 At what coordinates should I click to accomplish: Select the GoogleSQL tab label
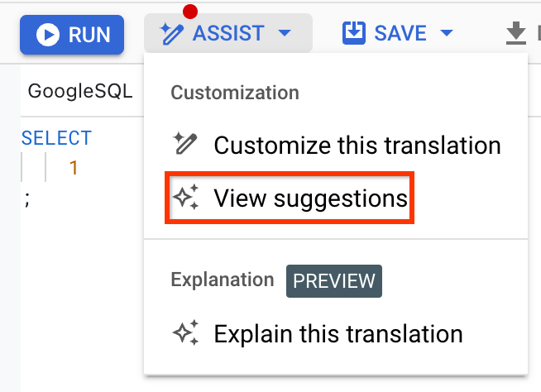80,91
